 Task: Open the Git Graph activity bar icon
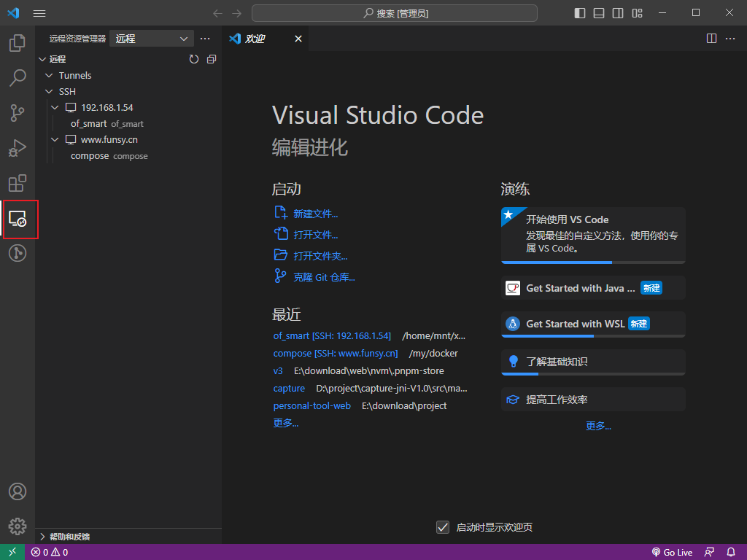pyautogui.click(x=18, y=253)
